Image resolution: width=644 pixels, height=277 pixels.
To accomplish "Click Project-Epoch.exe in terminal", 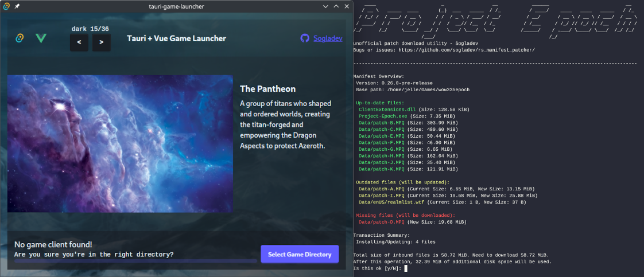I will pos(382,116).
